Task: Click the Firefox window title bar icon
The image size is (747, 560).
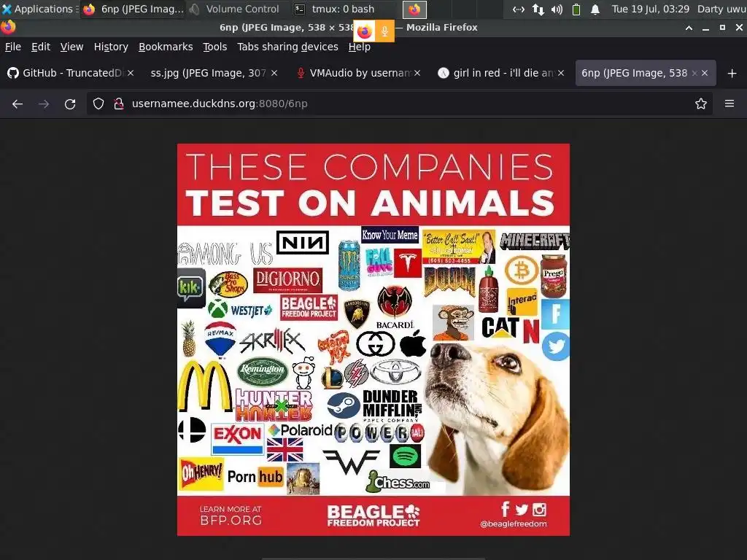Action: 8,27
